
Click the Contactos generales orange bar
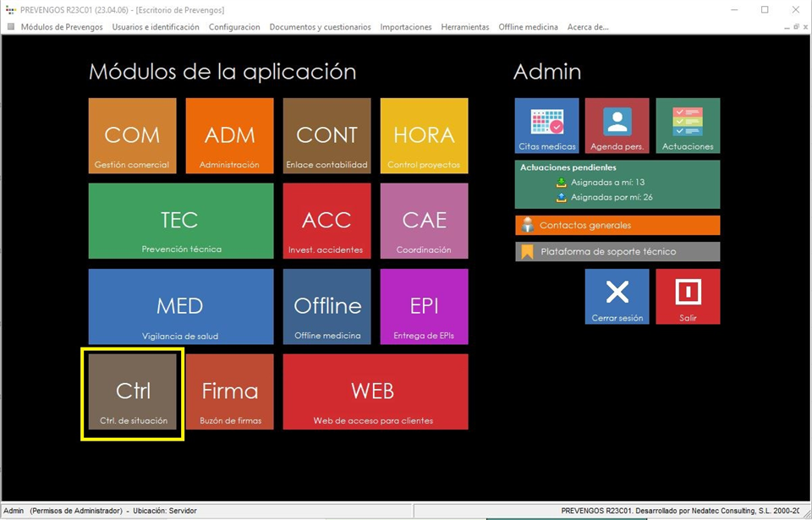point(617,225)
